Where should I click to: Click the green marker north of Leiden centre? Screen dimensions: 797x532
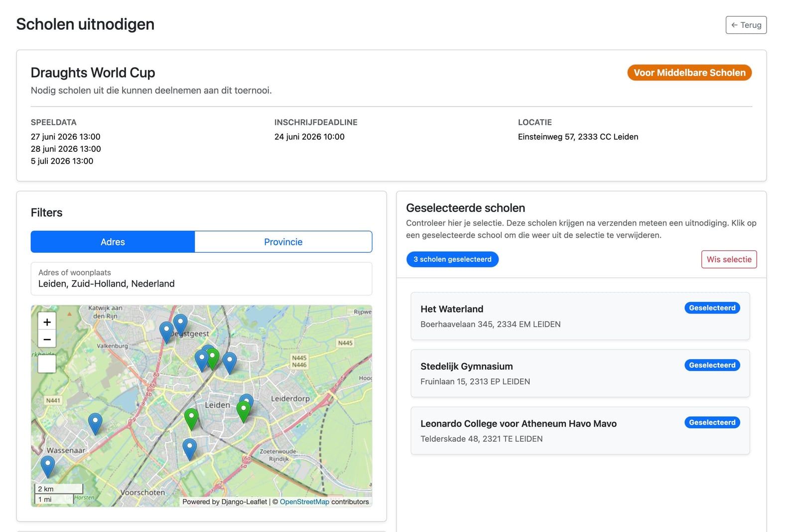point(213,358)
